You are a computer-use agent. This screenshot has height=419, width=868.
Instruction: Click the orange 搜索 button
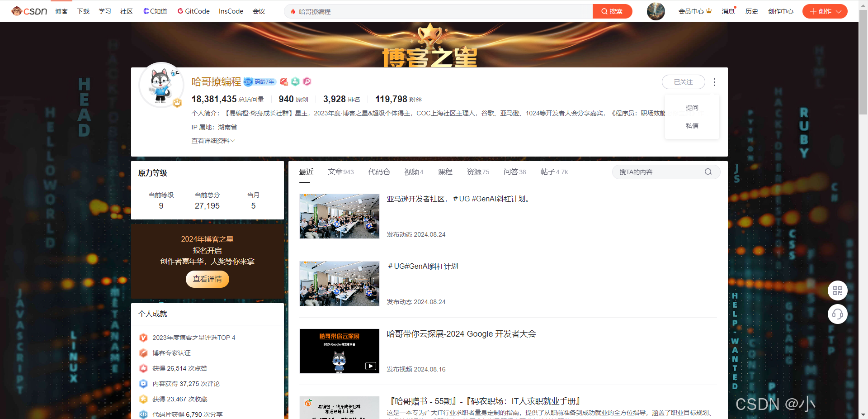(x=612, y=11)
